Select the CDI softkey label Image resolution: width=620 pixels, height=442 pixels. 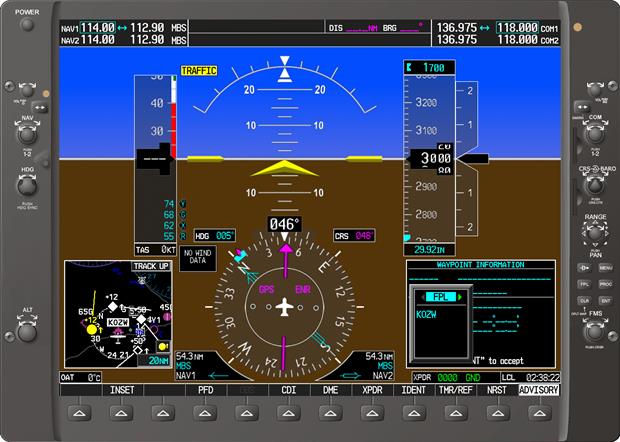(x=289, y=390)
